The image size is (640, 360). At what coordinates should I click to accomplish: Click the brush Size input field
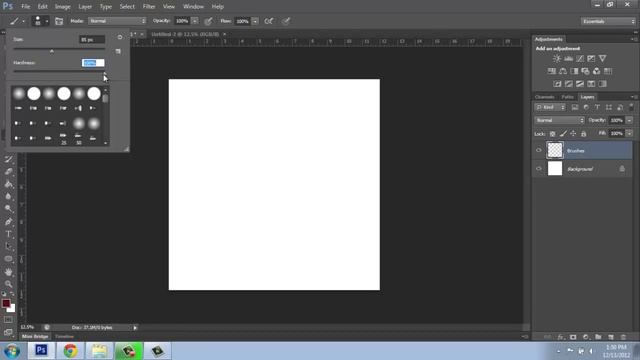click(x=92, y=40)
